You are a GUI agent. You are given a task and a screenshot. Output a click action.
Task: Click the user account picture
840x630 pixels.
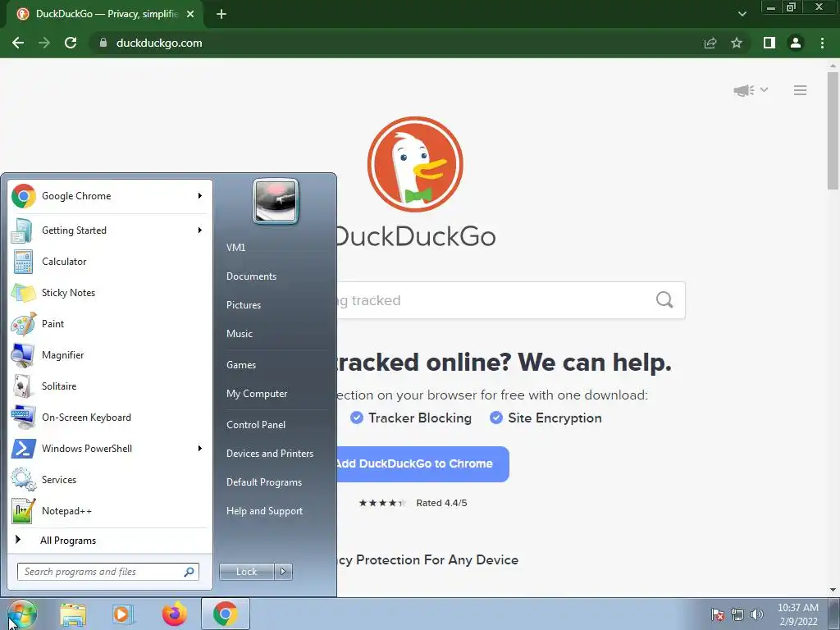pyautogui.click(x=276, y=201)
